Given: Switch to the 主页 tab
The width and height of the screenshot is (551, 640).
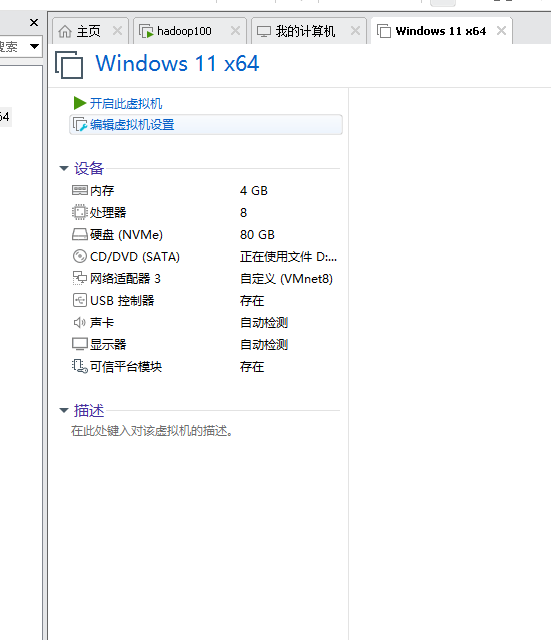Looking at the screenshot, I should tap(90, 31).
